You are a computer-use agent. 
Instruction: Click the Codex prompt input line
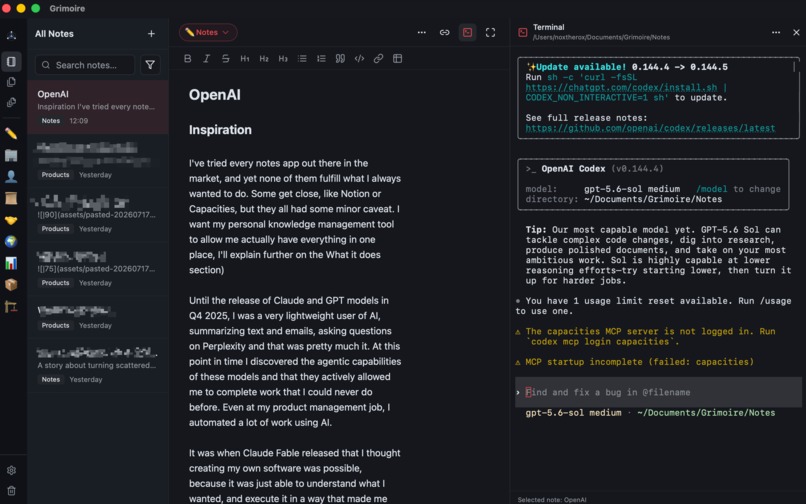click(x=658, y=392)
